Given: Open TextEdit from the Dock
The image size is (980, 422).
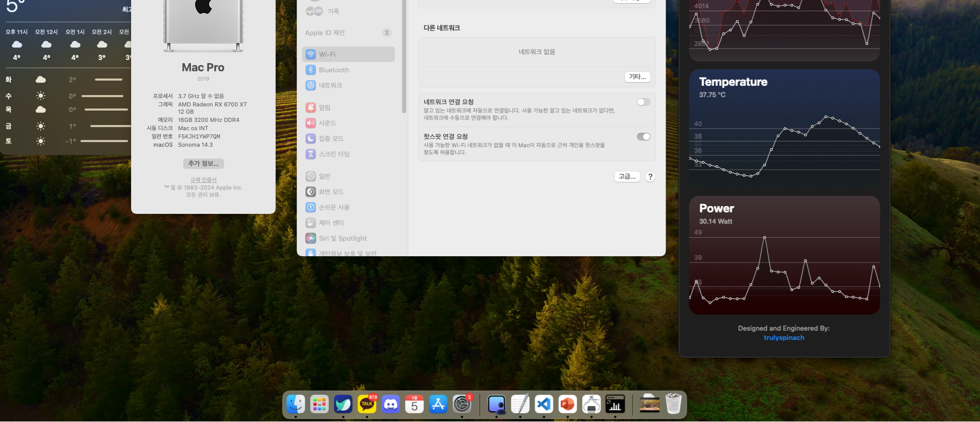Looking at the screenshot, I should 520,404.
